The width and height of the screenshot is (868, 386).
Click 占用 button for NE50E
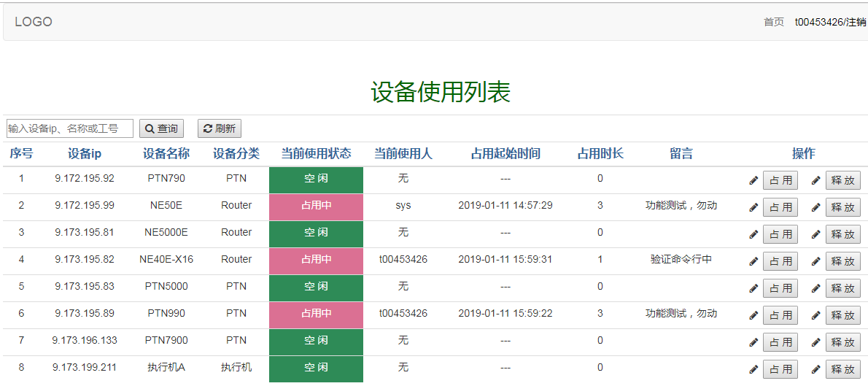click(780, 208)
